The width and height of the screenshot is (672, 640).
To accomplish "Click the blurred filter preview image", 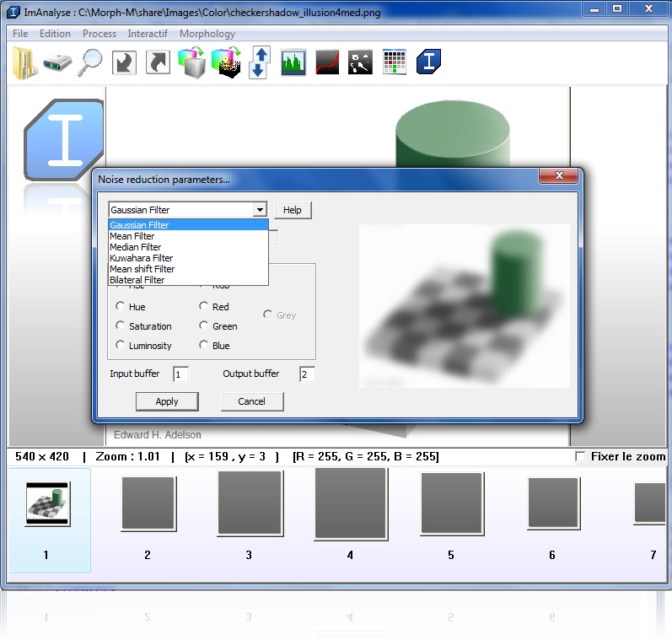I will tap(464, 305).
